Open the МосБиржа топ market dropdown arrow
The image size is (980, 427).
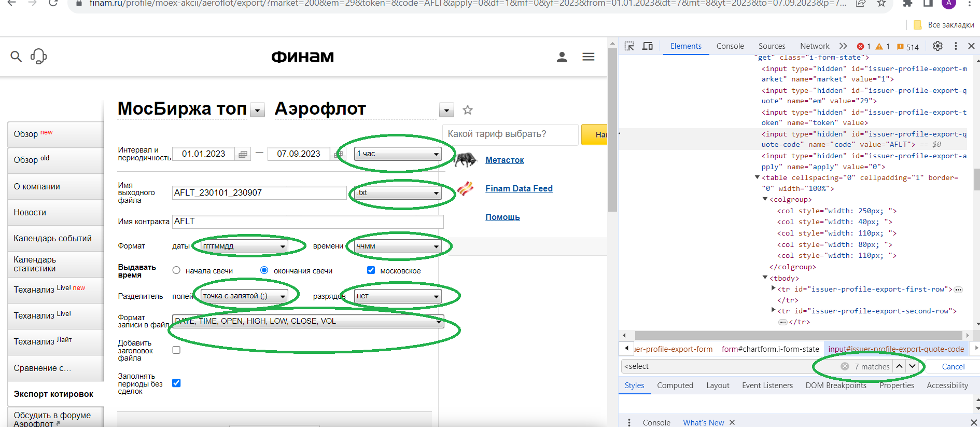coord(258,110)
